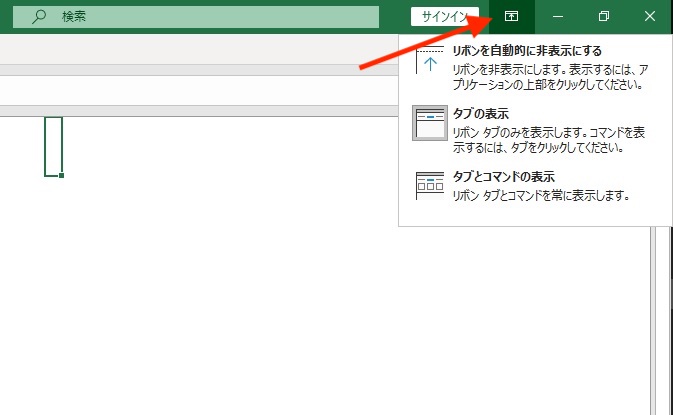The height and width of the screenshot is (415, 673).
Task: Select the highlighted active cell
Action: coord(54,146)
